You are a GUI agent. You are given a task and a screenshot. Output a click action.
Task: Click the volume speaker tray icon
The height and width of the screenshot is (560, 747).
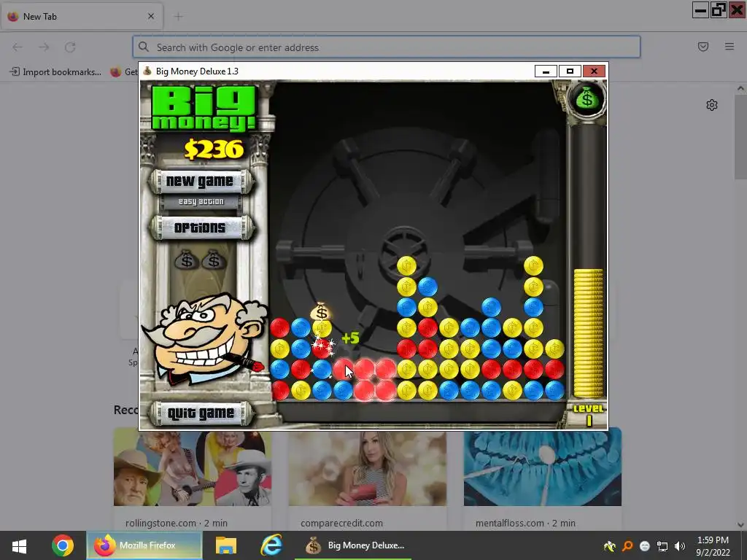(x=680, y=546)
